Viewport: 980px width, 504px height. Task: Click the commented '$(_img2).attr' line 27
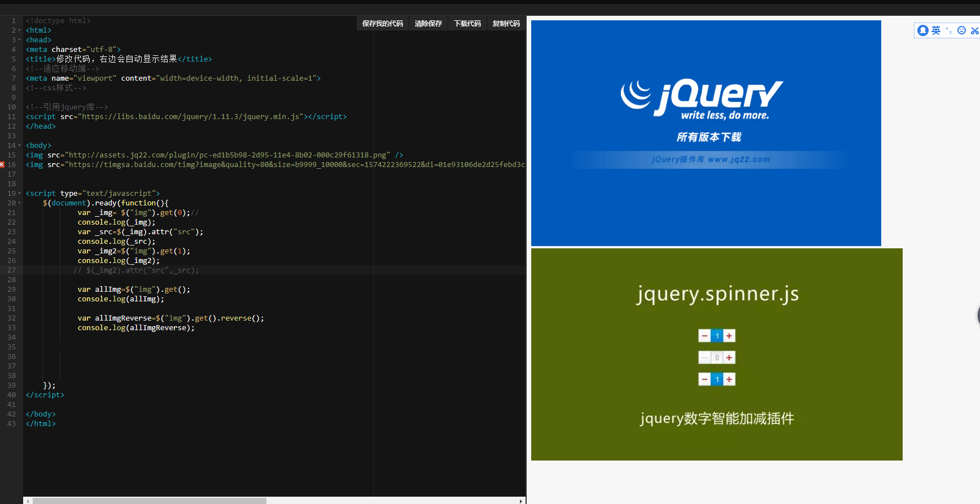(136, 270)
